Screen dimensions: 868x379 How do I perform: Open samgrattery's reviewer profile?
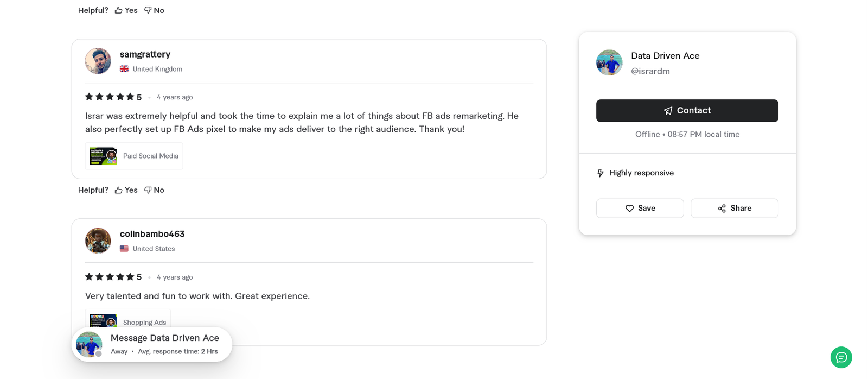click(145, 54)
